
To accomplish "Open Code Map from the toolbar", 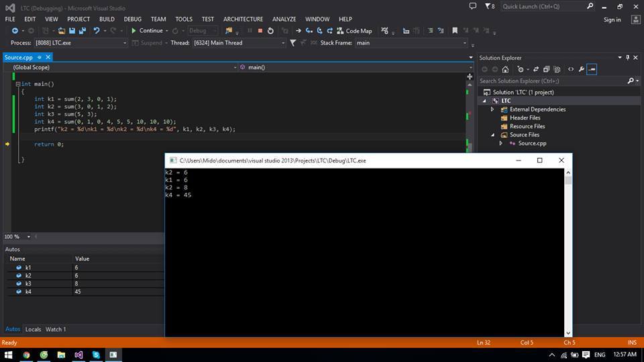I will pyautogui.click(x=354, y=31).
